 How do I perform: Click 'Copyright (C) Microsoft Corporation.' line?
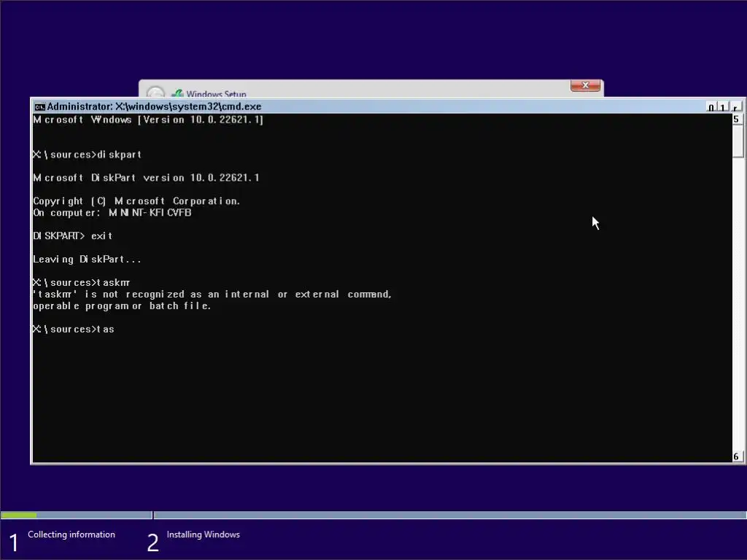click(x=136, y=201)
